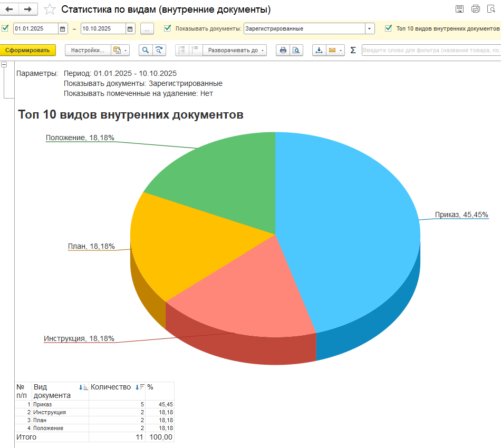Click the print preview icon
This screenshot has width=501, height=448.
[x=296, y=51]
